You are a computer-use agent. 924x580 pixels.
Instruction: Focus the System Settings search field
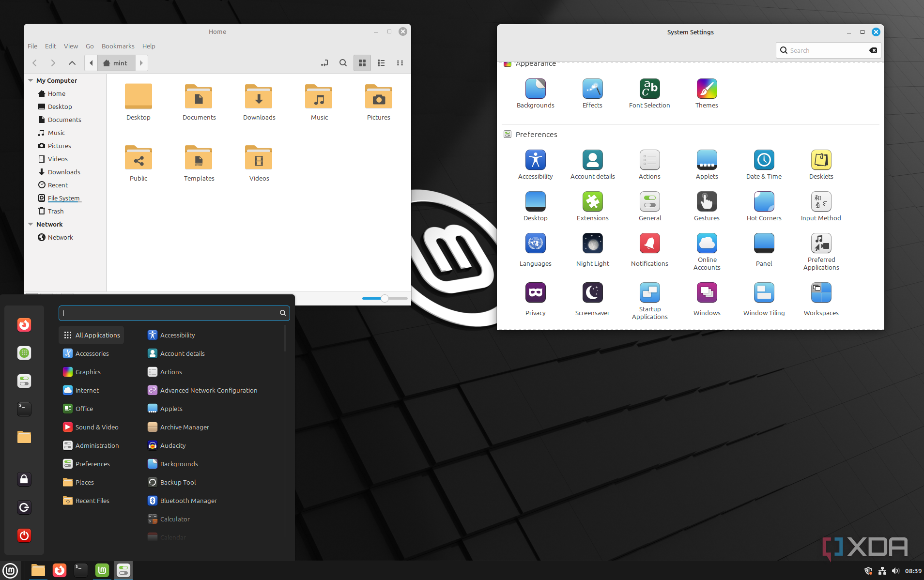click(828, 50)
